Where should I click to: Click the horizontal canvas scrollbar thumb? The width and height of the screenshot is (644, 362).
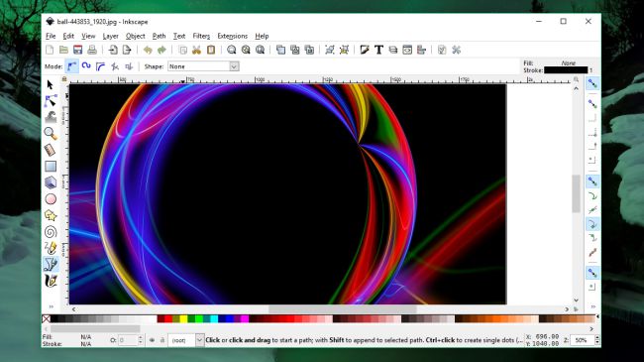(x=343, y=308)
